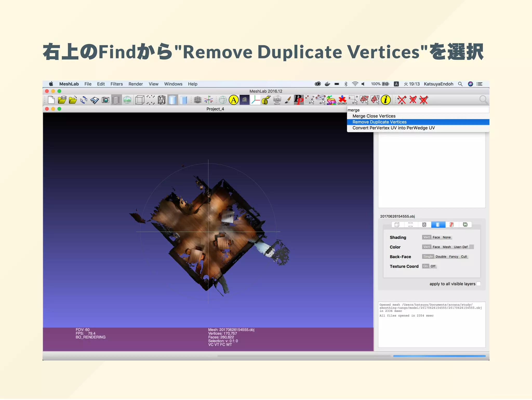Screen dimensions: 532x400
Task: Open the measuring tape tool
Action: [266, 100]
